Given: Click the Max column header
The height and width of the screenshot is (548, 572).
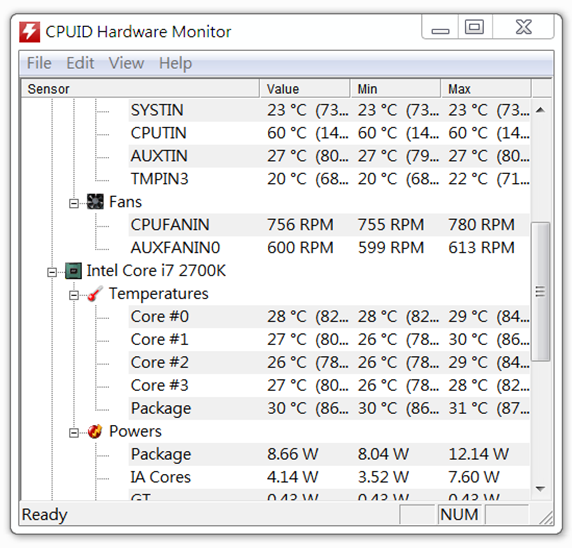Looking at the screenshot, I should coord(486,89).
